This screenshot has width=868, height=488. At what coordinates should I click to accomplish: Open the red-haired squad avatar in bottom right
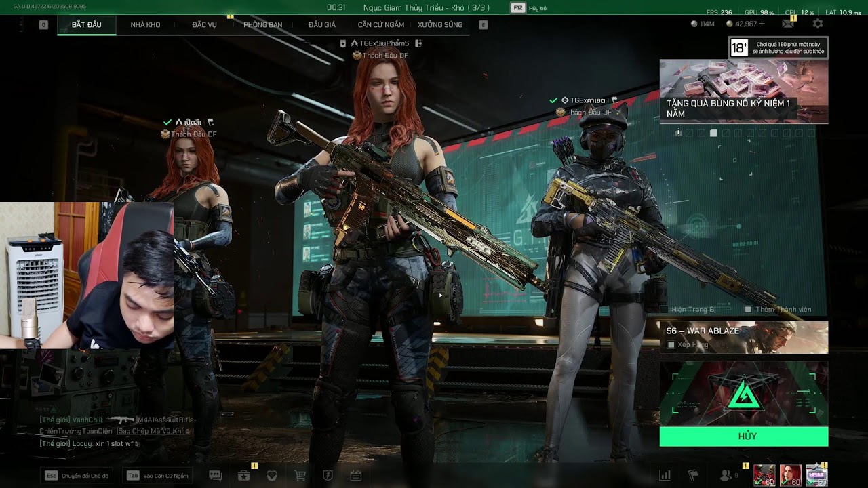[x=790, y=476]
